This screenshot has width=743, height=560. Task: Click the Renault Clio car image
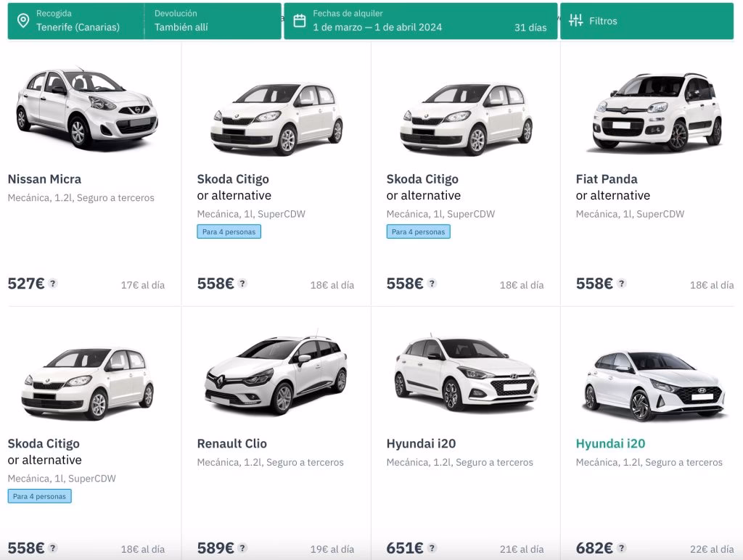pyautogui.click(x=276, y=377)
